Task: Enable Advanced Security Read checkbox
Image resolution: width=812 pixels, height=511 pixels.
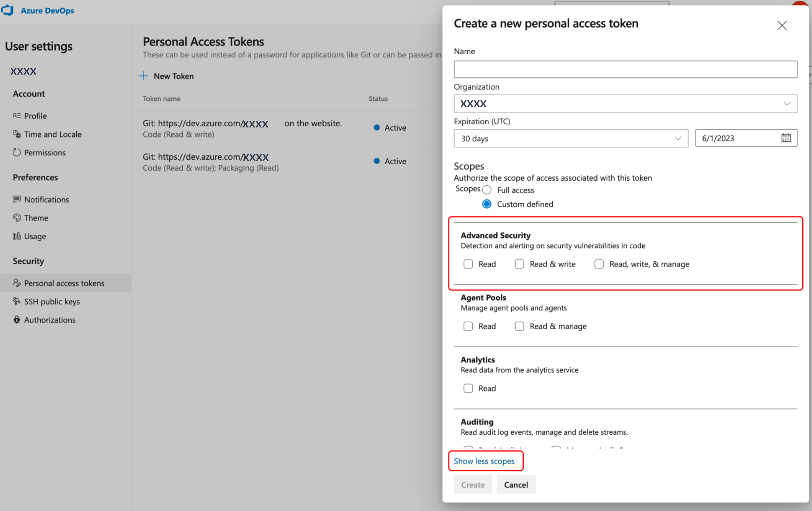Action: [x=468, y=264]
